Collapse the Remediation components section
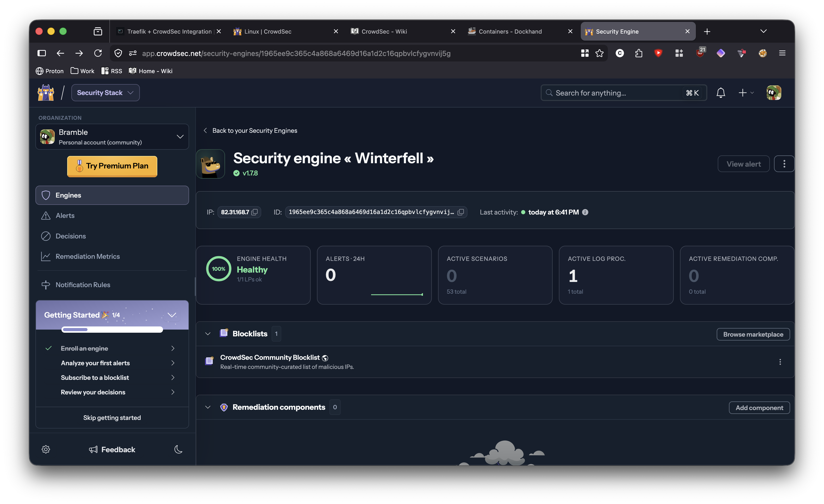 click(x=208, y=407)
